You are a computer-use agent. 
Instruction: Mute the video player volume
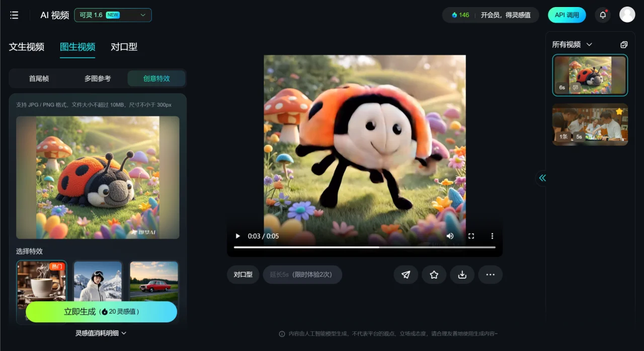pyautogui.click(x=450, y=236)
